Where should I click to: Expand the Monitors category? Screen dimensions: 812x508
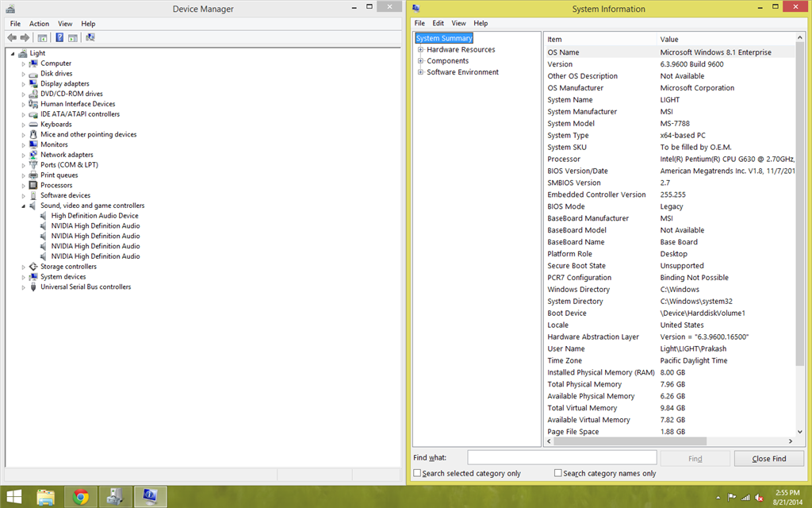[x=23, y=145]
